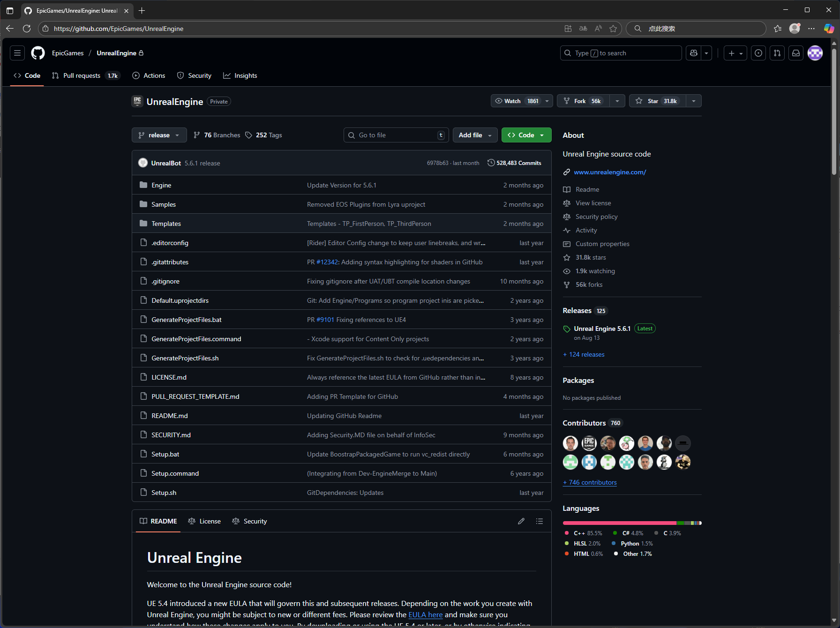Open + 746 contributors link
The width and height of the screenshot is (840, 628).
click(590, 482)
